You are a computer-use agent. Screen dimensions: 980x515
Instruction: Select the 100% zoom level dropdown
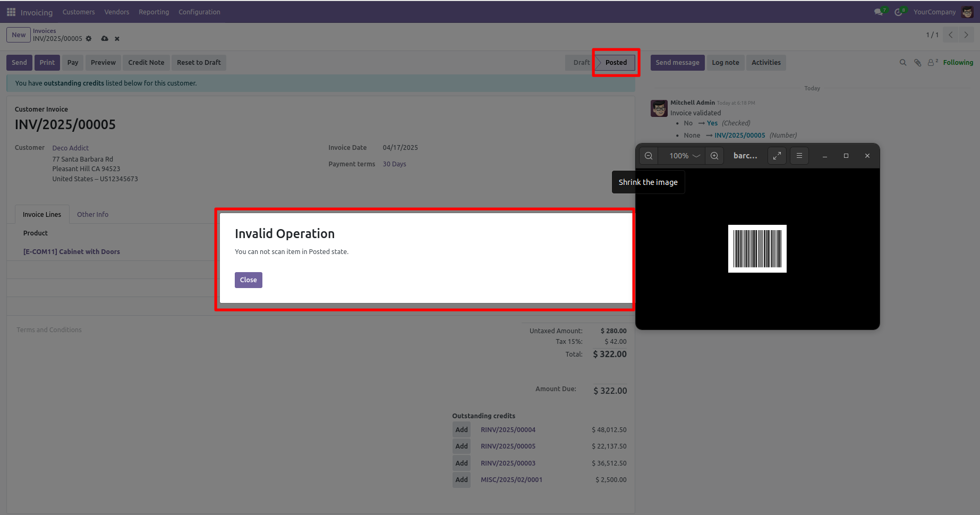(681, 156)
